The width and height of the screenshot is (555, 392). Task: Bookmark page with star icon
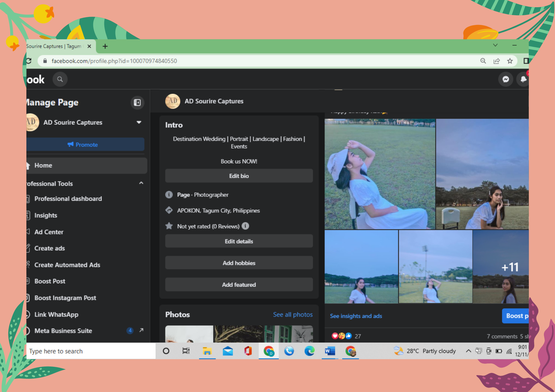click(x=510, y=61)
